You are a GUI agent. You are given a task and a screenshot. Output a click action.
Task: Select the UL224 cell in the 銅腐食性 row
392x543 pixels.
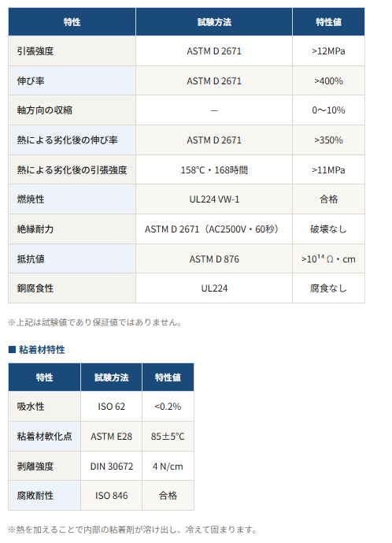pyautogui.click(x=214, y=288)
